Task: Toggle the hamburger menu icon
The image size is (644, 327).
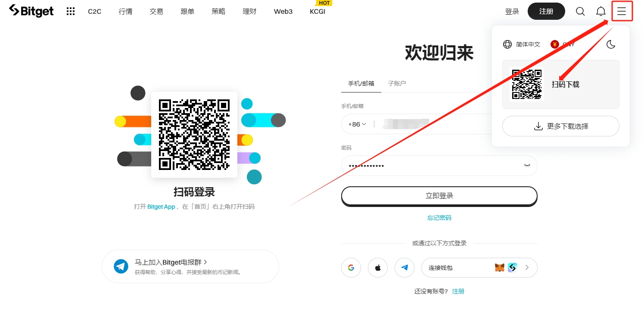Action: [622, 12]
